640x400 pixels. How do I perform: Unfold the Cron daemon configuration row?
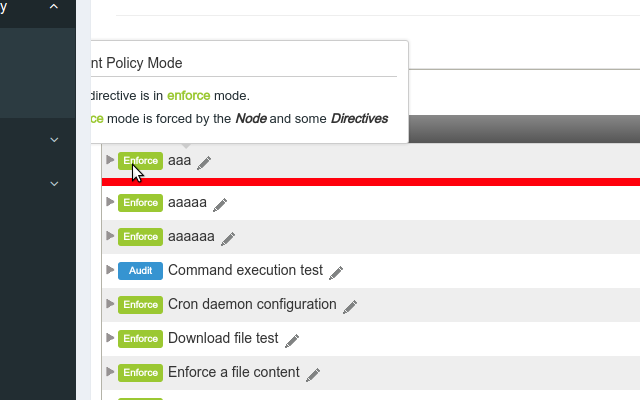(110, 303)
